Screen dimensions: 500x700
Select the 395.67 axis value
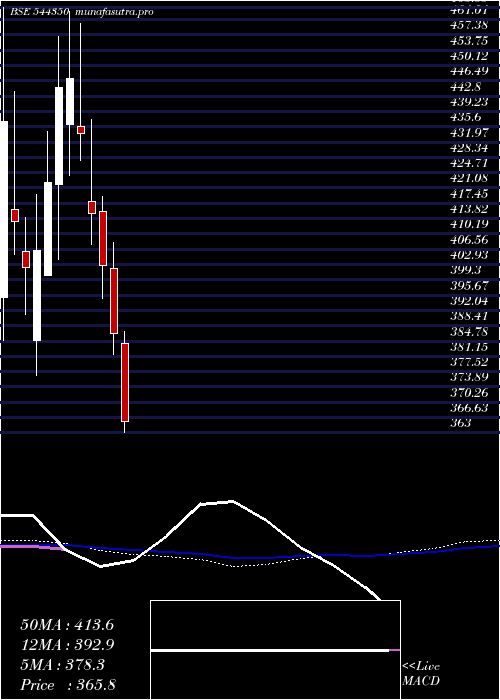point(469,285)
